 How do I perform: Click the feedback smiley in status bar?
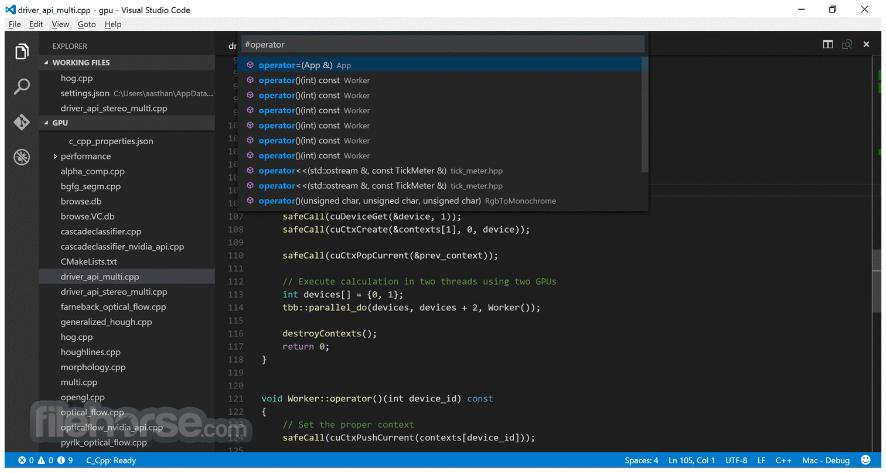(866, 460)
